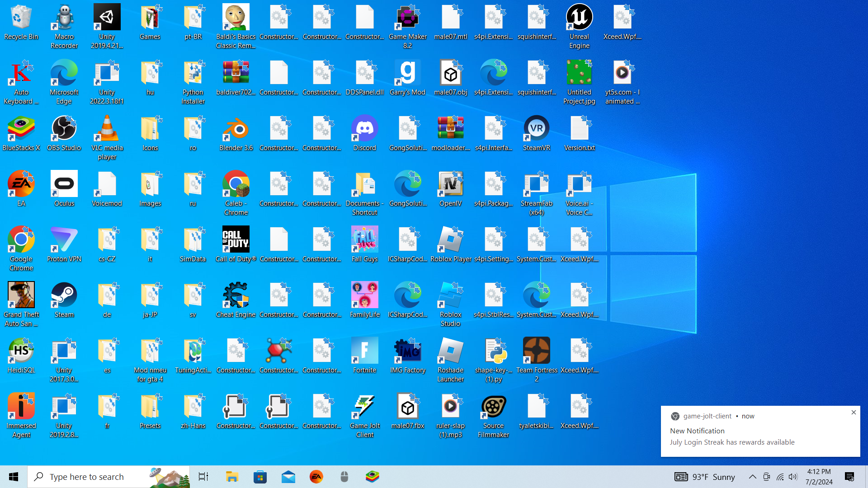
Task: Open Task View from the taskbar
Action: click(x=203, y=477)
